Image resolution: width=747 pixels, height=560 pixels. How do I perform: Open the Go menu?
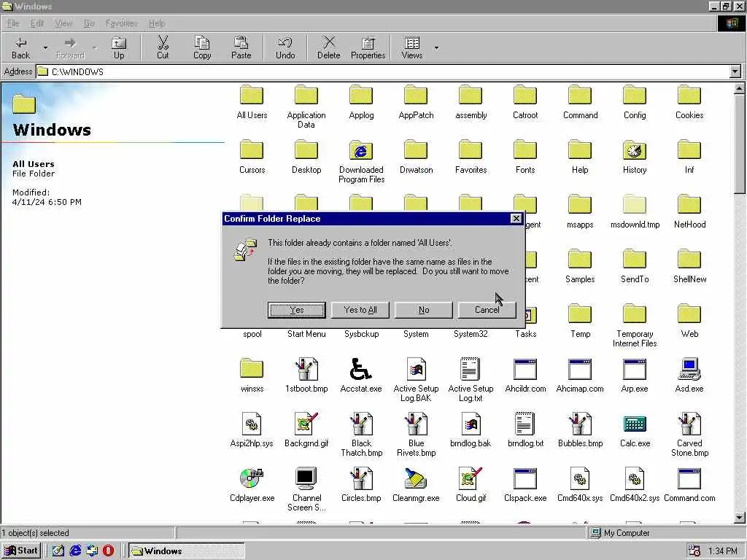pyautogui.click(x=89, y=23)
